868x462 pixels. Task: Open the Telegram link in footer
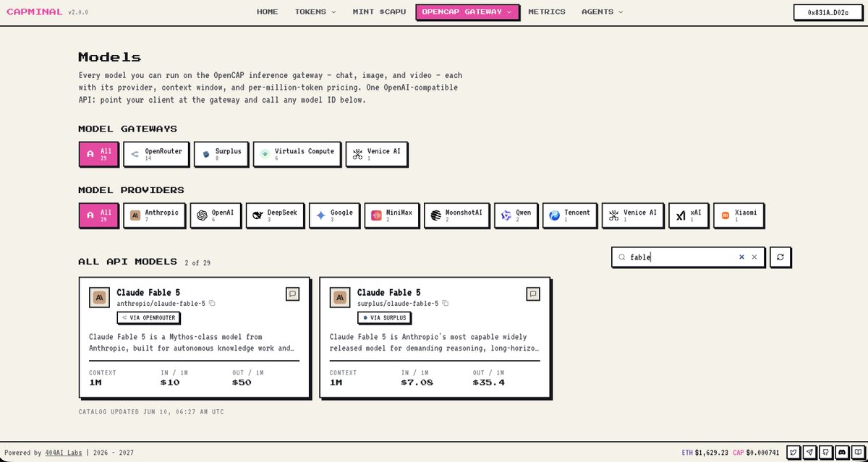809,453
